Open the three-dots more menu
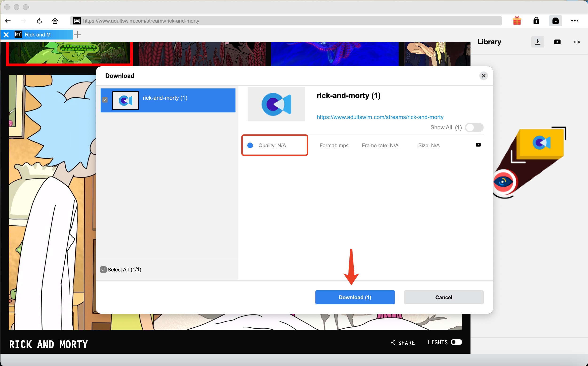 [574, 21]
